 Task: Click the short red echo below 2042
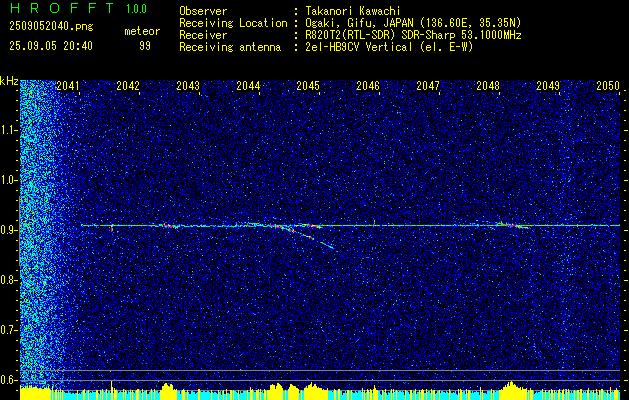pyautogui.click(x=112, y=228)
